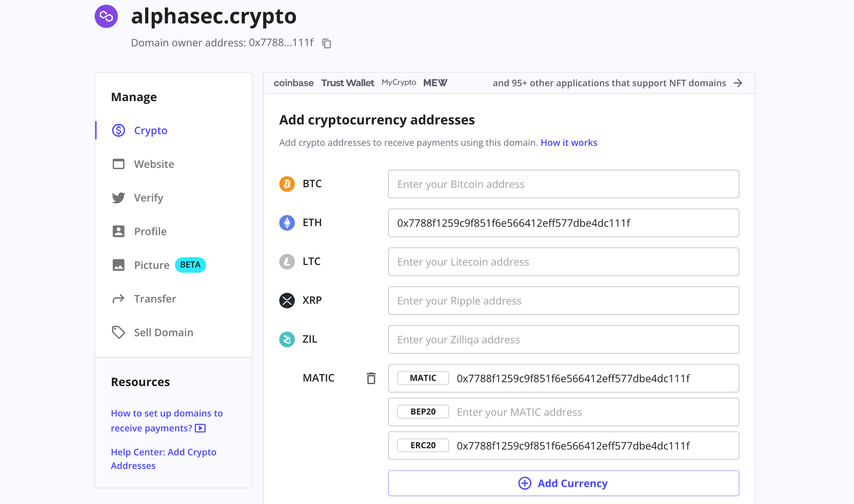Focus the Litecoin address field
The image size is (854, 504).
[563, 262]
